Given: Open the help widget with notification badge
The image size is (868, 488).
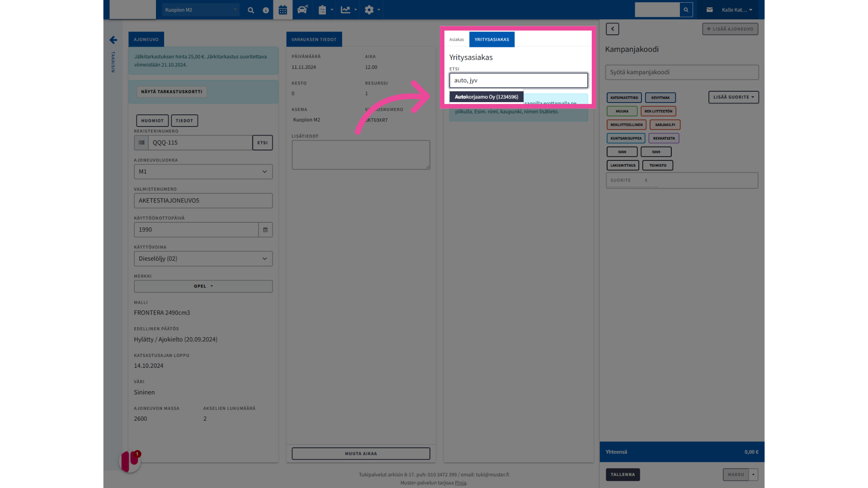Looking at the screenshot, I should [x=130, y=461].
